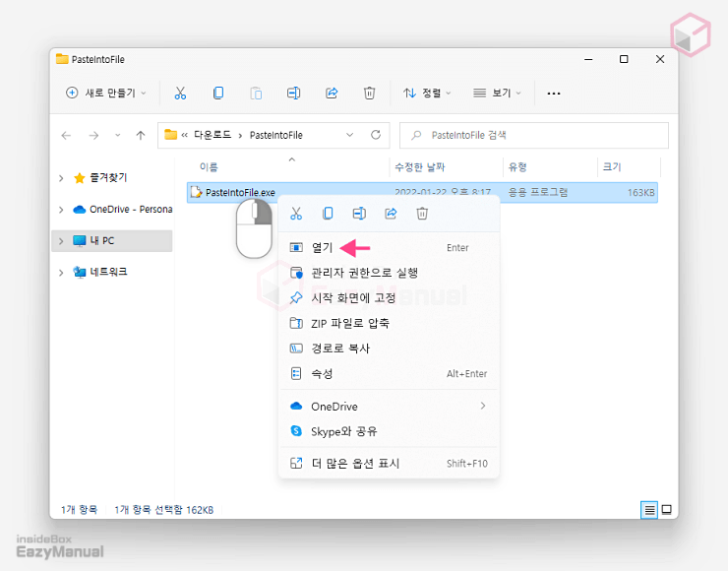
Task: Expand the 즐겨찾기 tree node
Action: 61,178
